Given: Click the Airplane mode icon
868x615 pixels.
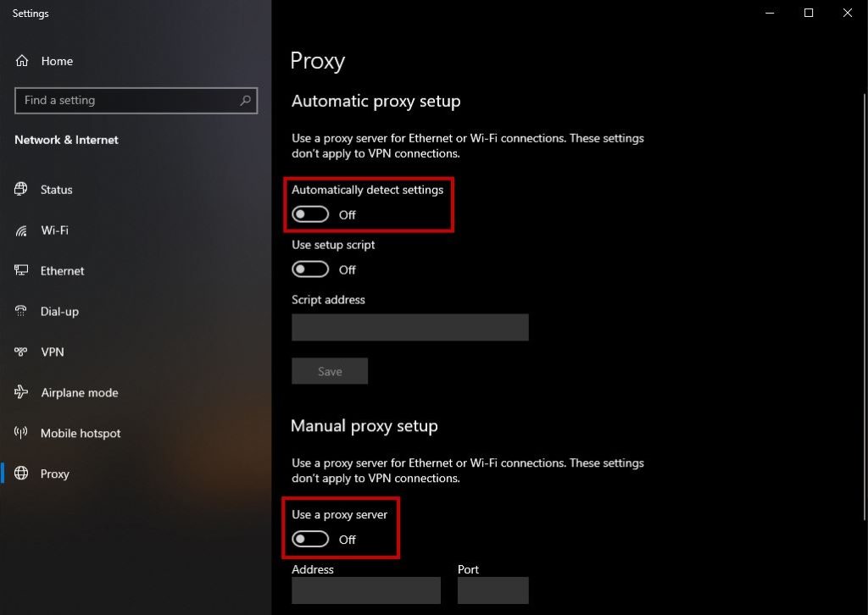Looking at the screenshot, I should pyautogui.click(x=21, y=392).
